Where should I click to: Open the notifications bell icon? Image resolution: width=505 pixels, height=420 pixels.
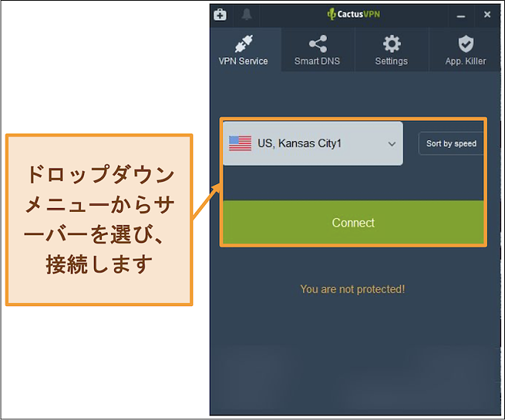pos(247,15)
